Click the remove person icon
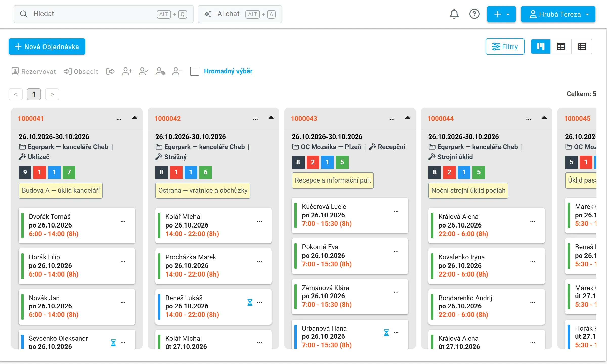The width and height of the screenshot is (607, 364). tap(177, 72)
